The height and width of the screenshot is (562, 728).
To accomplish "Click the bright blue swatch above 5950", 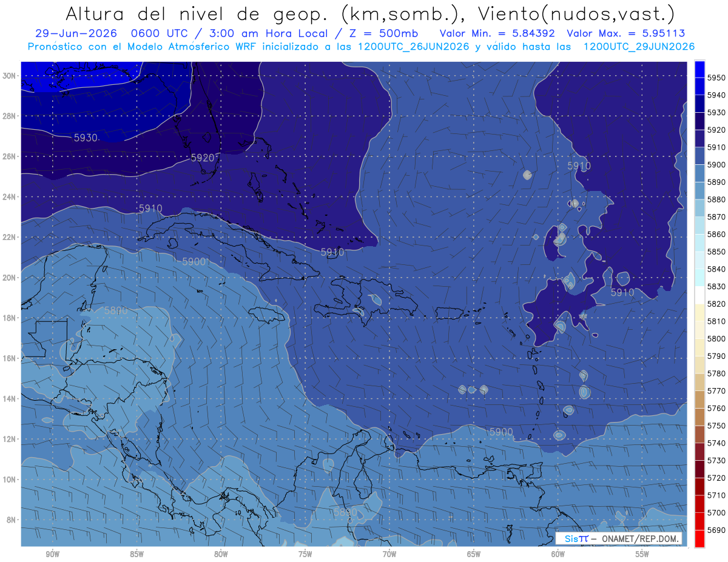I will click(x=699, y=69).
